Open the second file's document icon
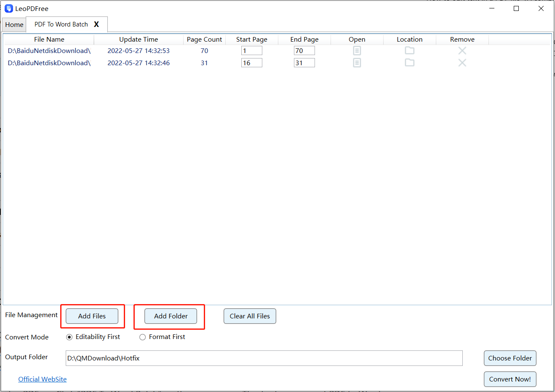 point(357,63)
